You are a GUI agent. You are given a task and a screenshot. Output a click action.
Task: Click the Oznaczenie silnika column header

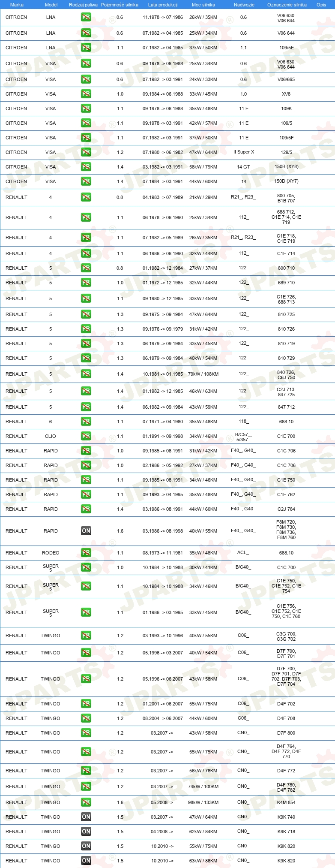(x=287, y=5)
